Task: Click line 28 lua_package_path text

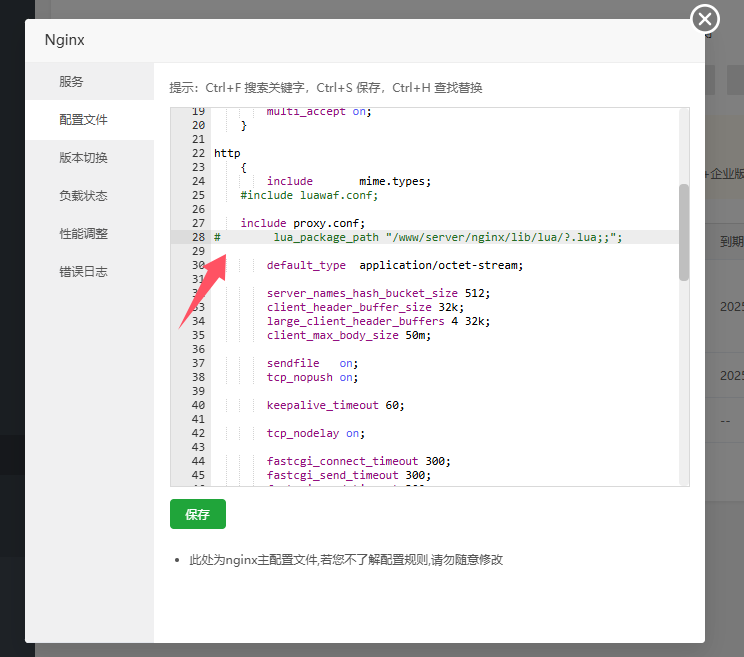Action: [447, 237]
